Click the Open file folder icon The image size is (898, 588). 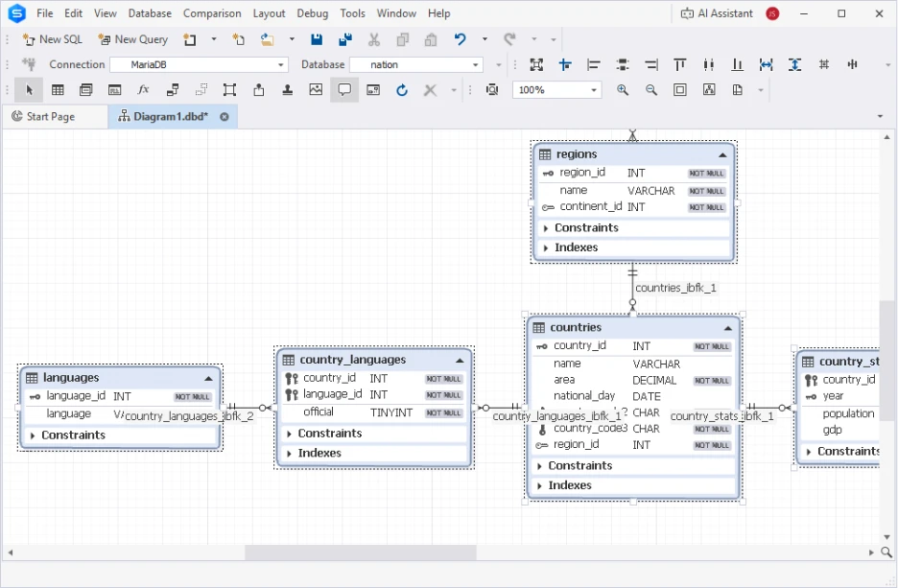[x=267, y=39]
